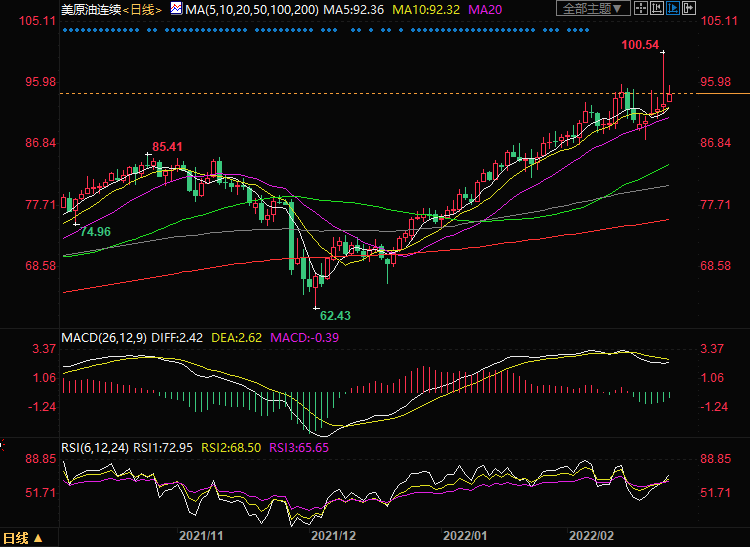Click the 美原油连续 instrument name
Screen dimensions: 750x547
point(90,9)
